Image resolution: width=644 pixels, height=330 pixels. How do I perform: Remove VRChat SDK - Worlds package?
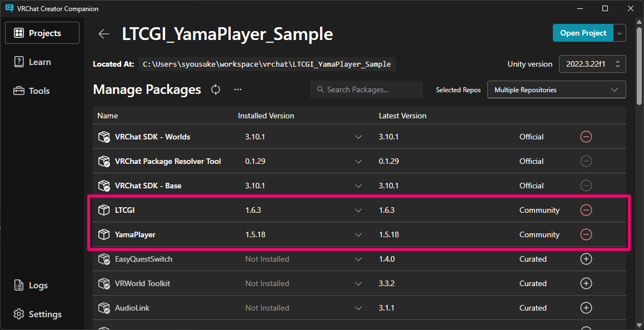coord(586,137)
